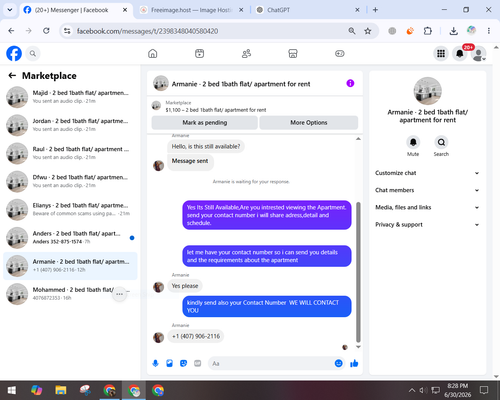Open the tab search dropdown arrow

pyautogui.click(x=10, y=10)
